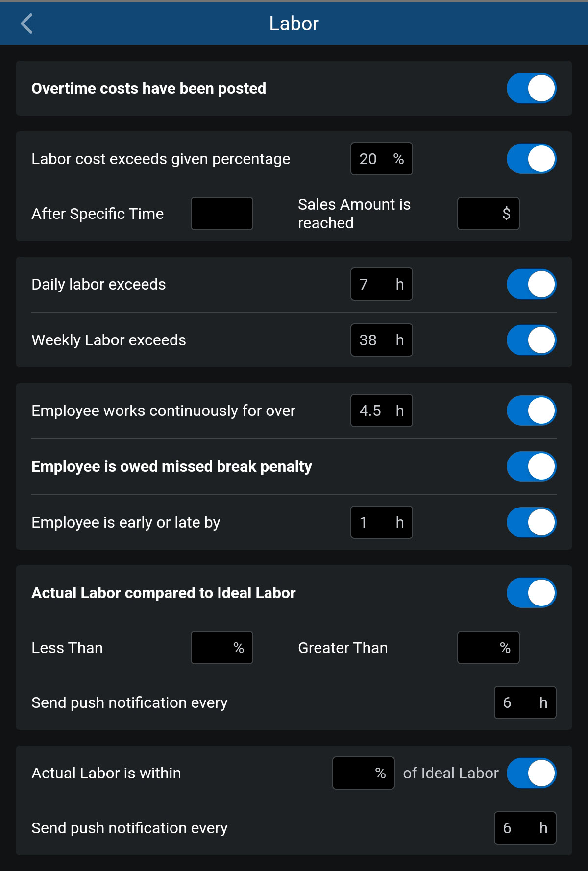Enter a value in the Sales Amount dollar field
Screen dimensions: 588x871
[488, 213]
